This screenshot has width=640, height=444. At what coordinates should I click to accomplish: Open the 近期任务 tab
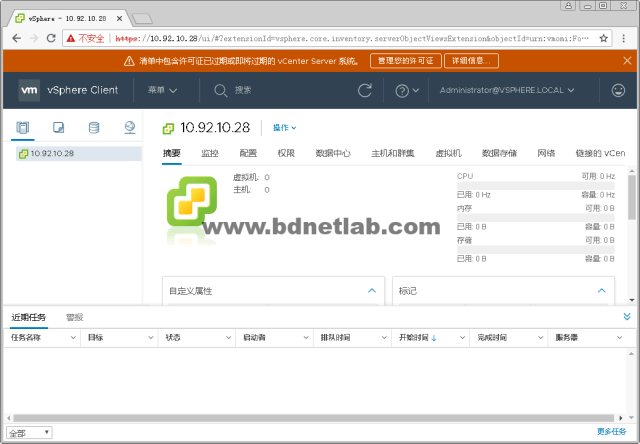[29, 317]
